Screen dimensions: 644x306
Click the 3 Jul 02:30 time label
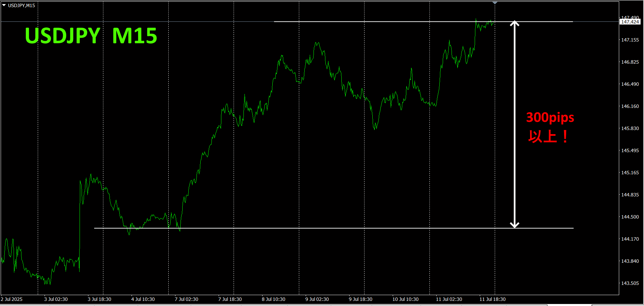(56, 299)
